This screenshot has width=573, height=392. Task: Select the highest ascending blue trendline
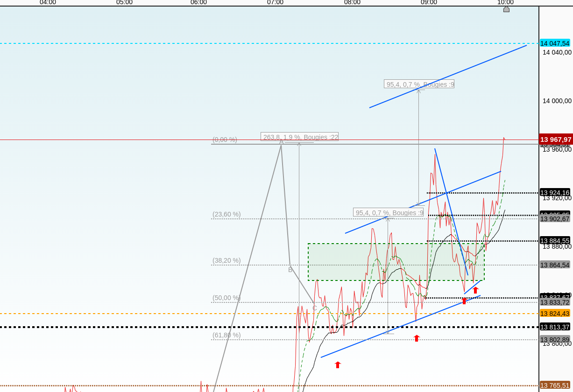[448, 77]
